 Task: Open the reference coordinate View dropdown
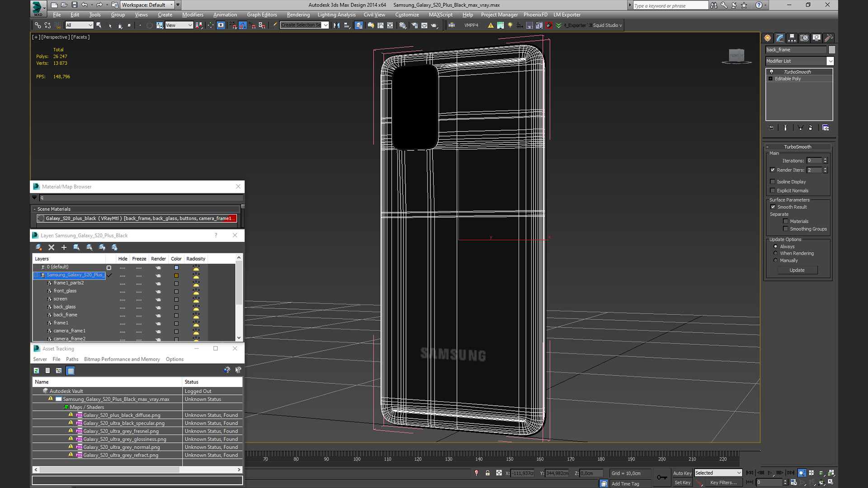pos(179,25)
